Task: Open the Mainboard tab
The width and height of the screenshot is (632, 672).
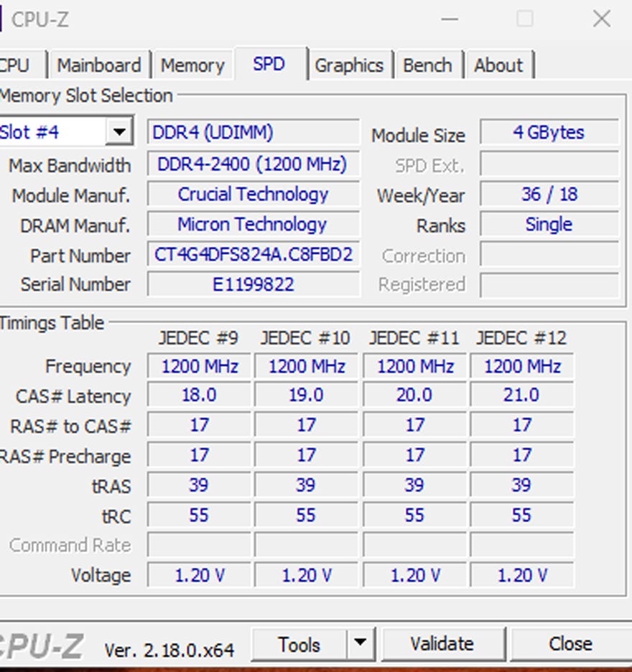Action: click(x=99, y=65)
